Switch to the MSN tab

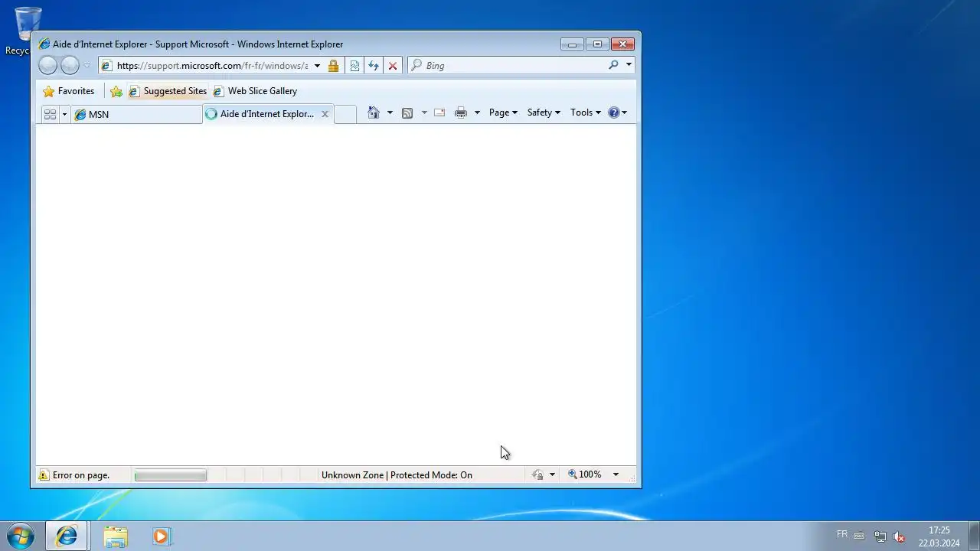tap(136, 114)
